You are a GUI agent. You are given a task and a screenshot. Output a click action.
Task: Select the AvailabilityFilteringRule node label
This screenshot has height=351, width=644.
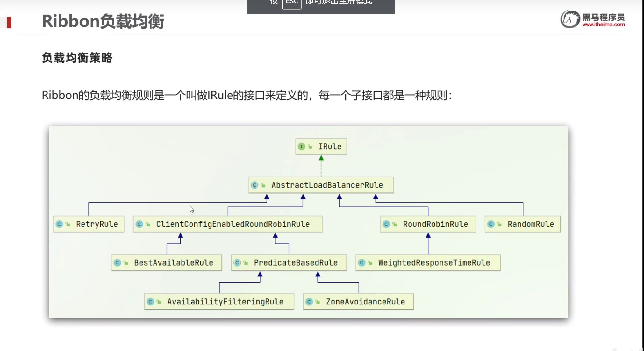tap(225, 302)
